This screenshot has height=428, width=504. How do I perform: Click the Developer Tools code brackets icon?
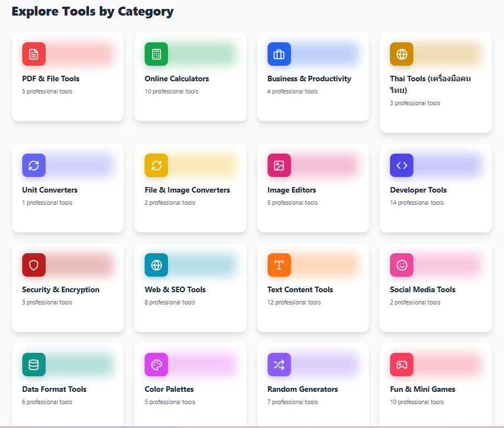pos(401,165)
